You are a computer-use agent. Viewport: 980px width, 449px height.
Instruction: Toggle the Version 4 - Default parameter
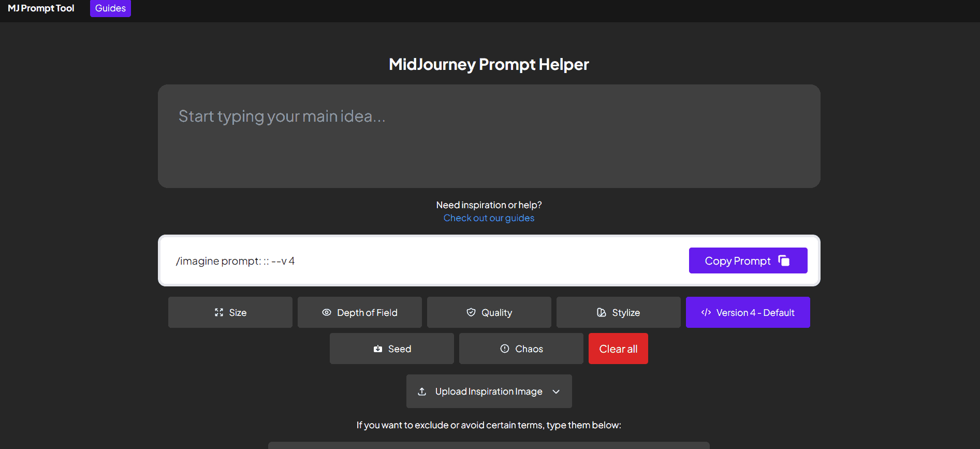coord(748,312)
